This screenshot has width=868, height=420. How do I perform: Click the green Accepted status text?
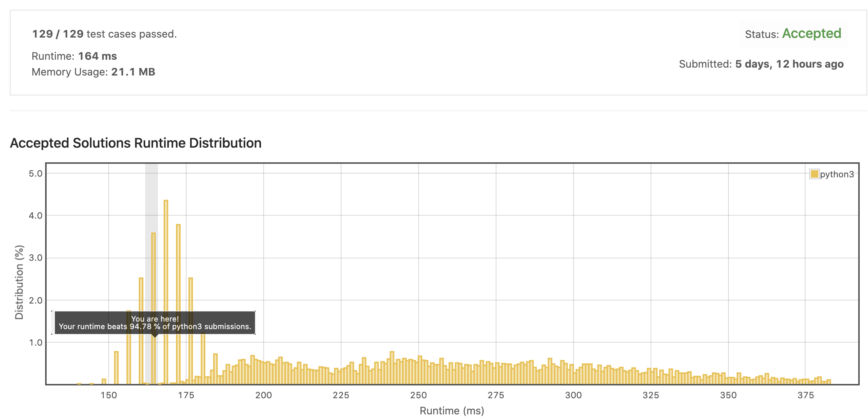812,33
